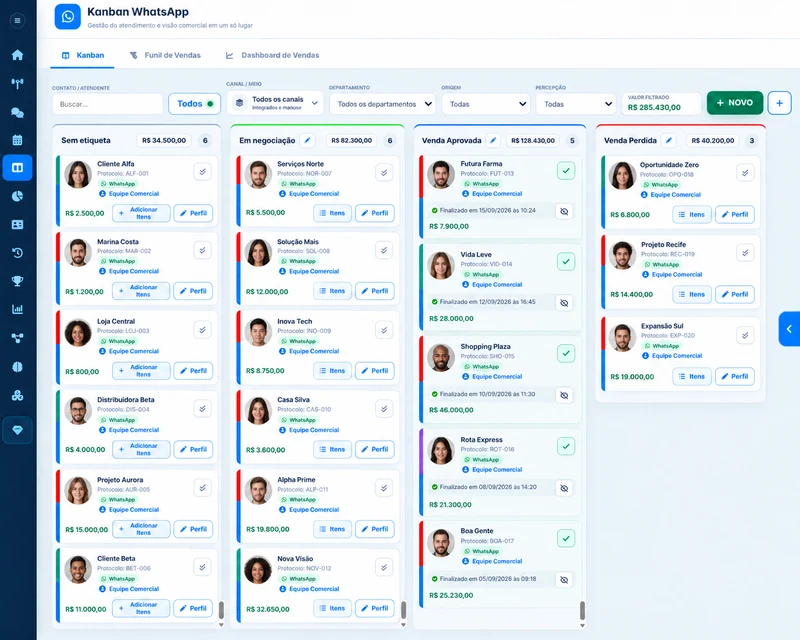This screenshot has height=640, width=800.
Task: Switch to the Funil de Vendas tab
Action: coord(165,55)
